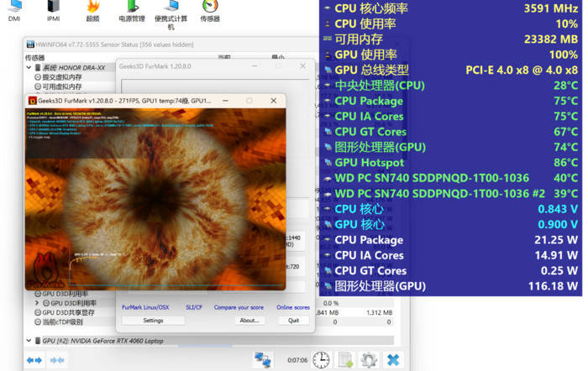The image size is (588, 371).
Task: Collapse the 系统 HONOR DRA-XX sensor group
Action: point(29,68)
